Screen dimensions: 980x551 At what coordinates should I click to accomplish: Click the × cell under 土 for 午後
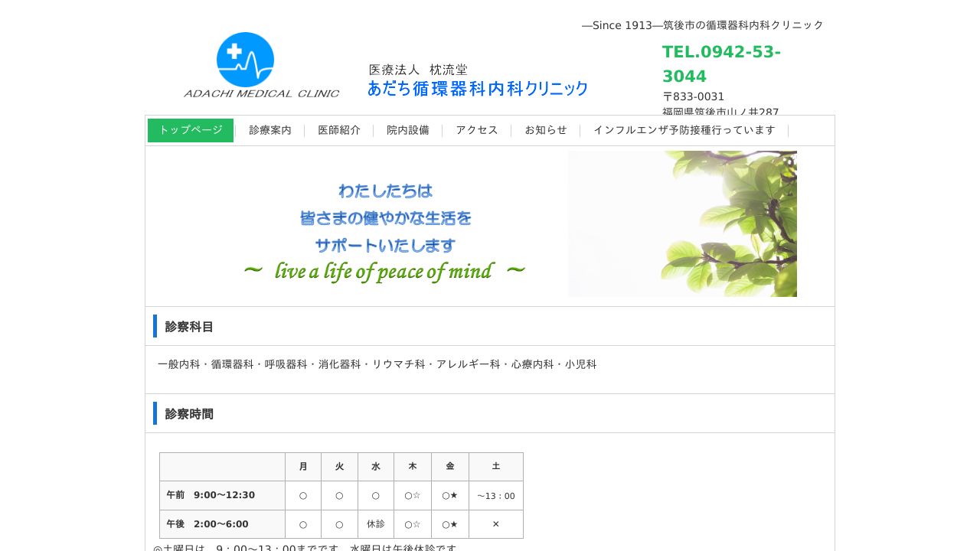click(x=495, y=524)
